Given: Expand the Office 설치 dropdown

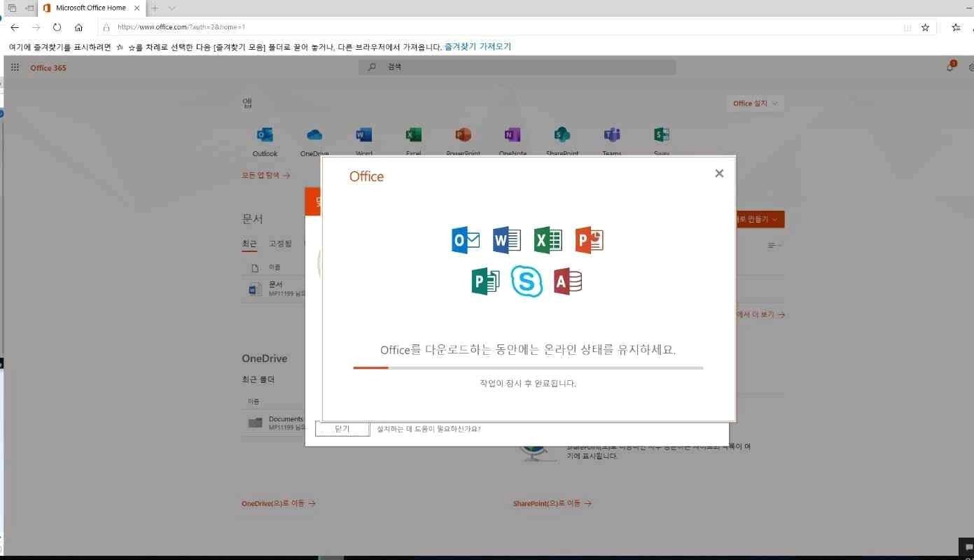Looking at the screenshot, I should click(x=756, y=104).
